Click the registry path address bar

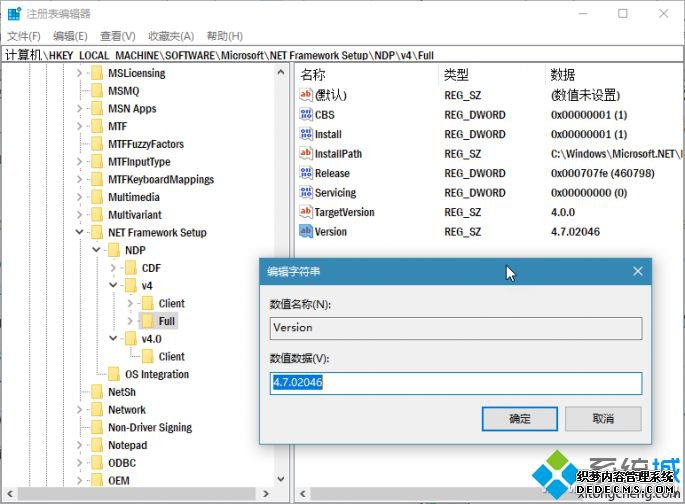coord(342,55)
